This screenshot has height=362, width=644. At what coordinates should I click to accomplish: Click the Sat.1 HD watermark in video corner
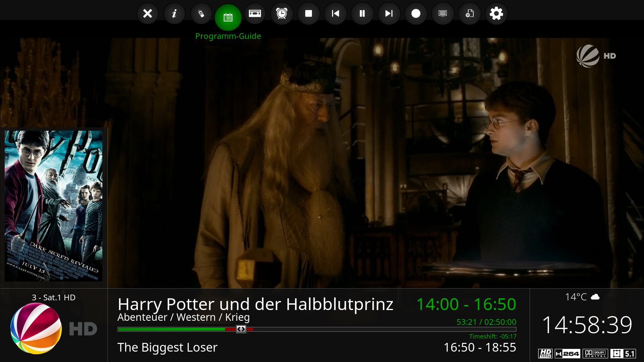pos(596,56)
